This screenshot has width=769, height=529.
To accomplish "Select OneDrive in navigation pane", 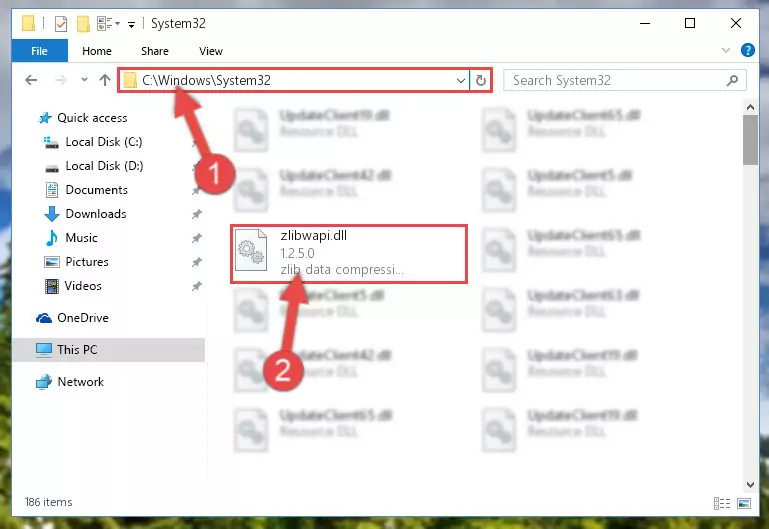I will tap(82, 318).
